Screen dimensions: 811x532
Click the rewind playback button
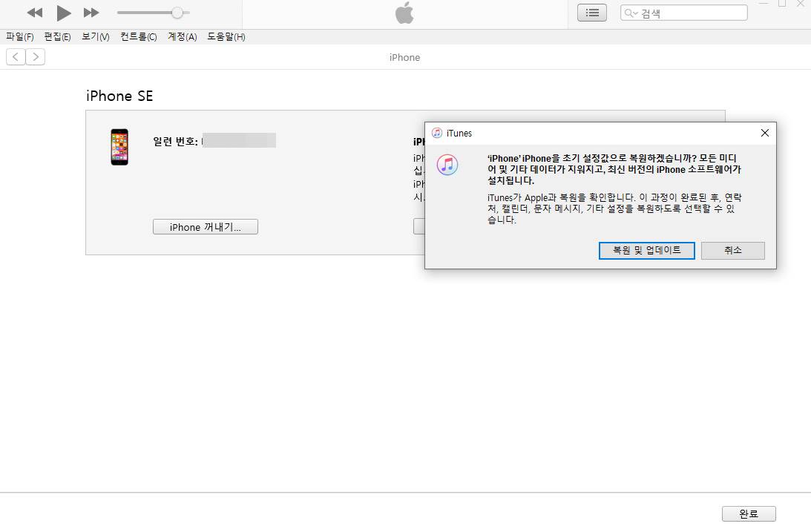pyautogui.click(x=35, y=13)
